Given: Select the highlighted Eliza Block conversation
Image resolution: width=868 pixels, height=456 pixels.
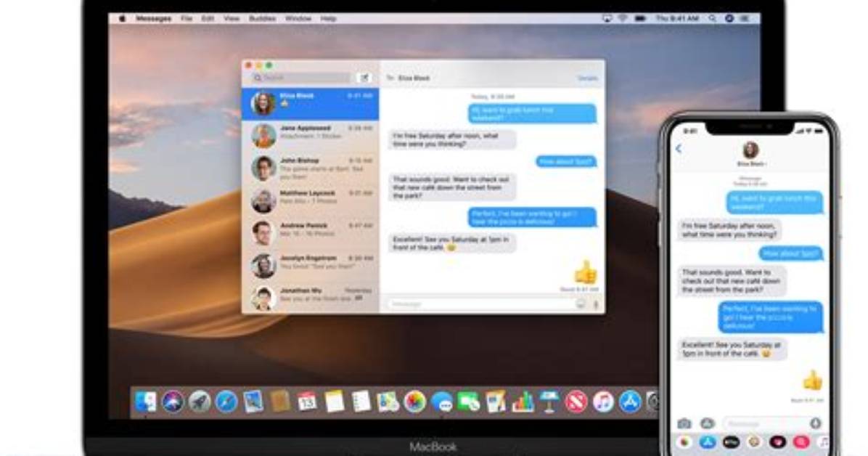Looking at the screenshot, I should tap(311, 104).
